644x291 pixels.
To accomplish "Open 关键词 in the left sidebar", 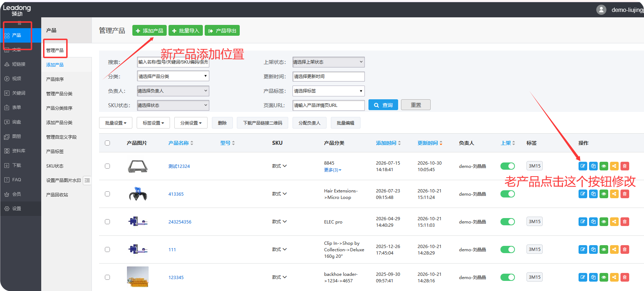I will coord(19,93).
